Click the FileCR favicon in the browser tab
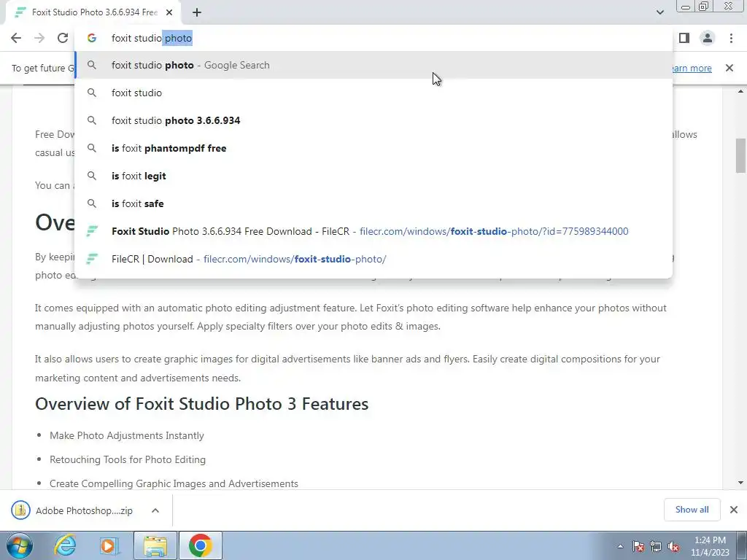Image resolution: width=747 pixels, height=560 pixels. 20,12
